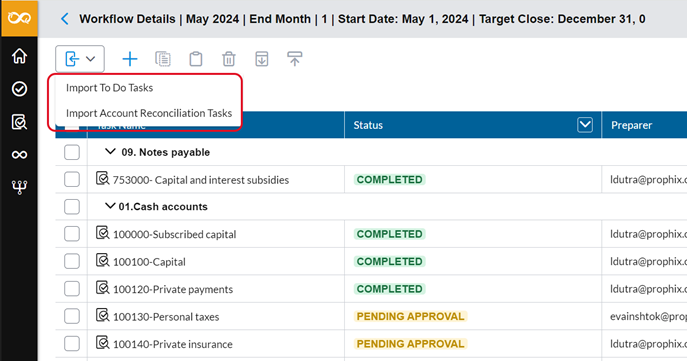This screenshot has height=361, width=687.
Task: Check the 100120-Private payments checkbox
Action: point(72,289)
